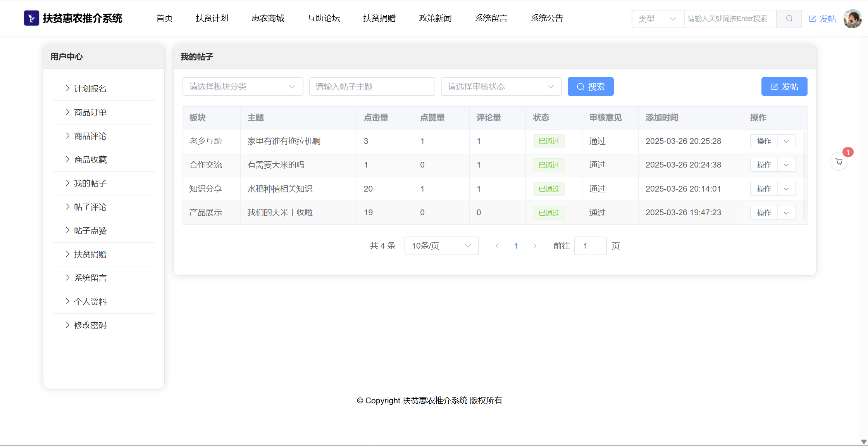Open the 请选择板块分类 dropdown

(x=243, y=86)
